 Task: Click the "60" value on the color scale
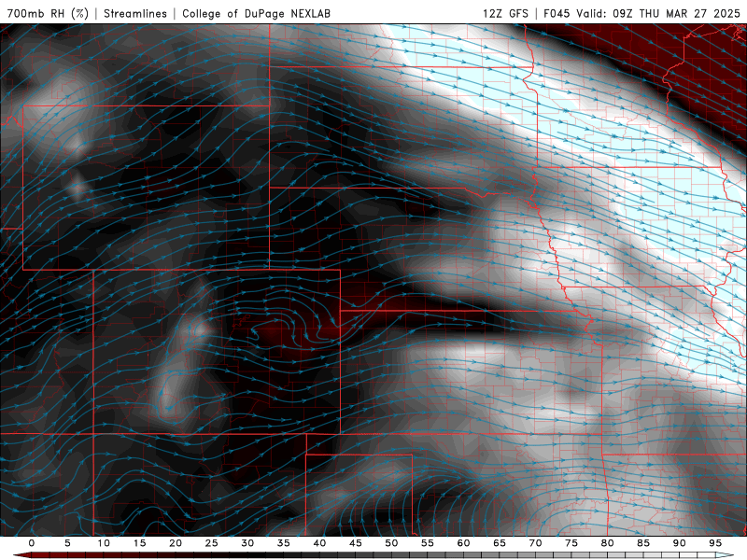[463, 543]
